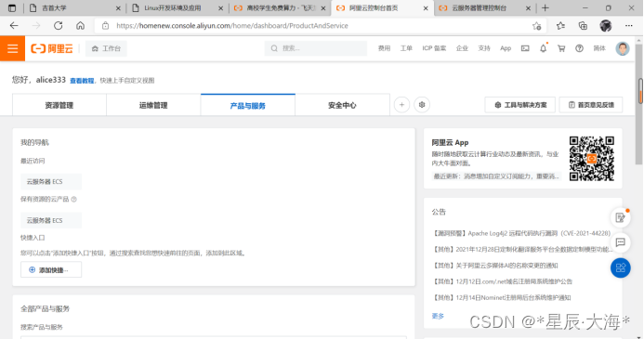Switch to Linux开发环境及应用 browser tab
Viewport: 644px width, 339px height.
(177, 7)
